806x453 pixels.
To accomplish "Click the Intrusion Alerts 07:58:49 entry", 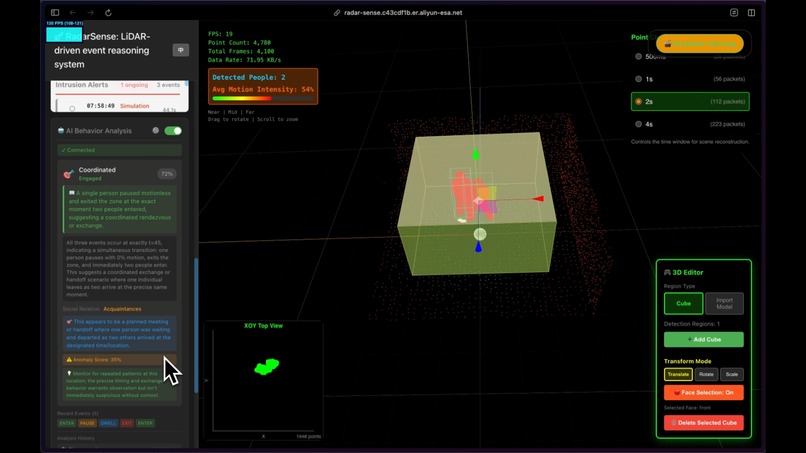I will (x=119, y=106).
